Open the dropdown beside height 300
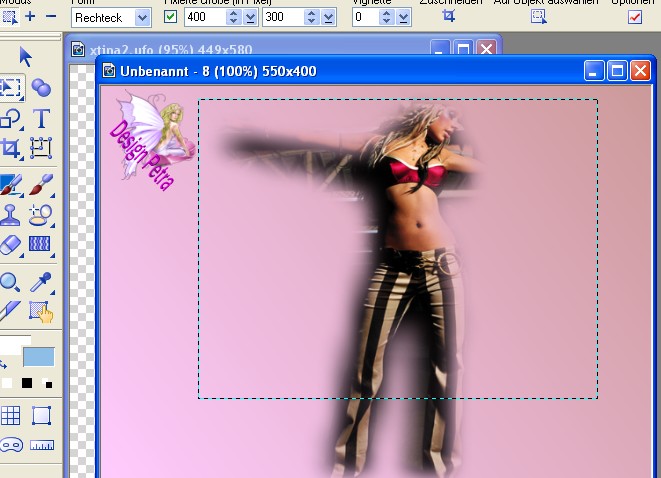Viewport: 661px width, 478px height. click(x=328, y=17)
